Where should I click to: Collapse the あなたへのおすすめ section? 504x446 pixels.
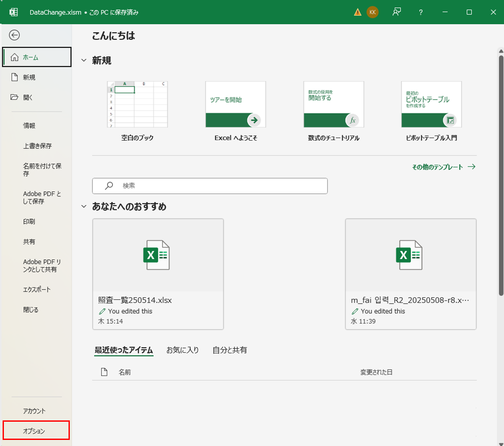pyautogui.click(x=84, y=207)
